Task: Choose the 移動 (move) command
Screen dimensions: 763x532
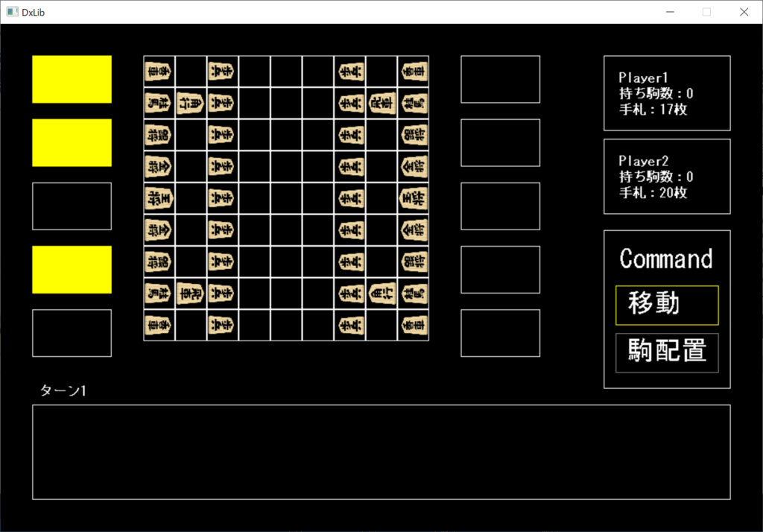Action: pyautogui.click(x=667, y=305)
